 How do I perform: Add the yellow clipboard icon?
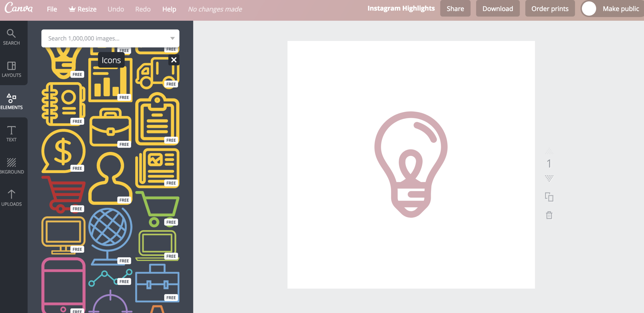pos(157,119)
